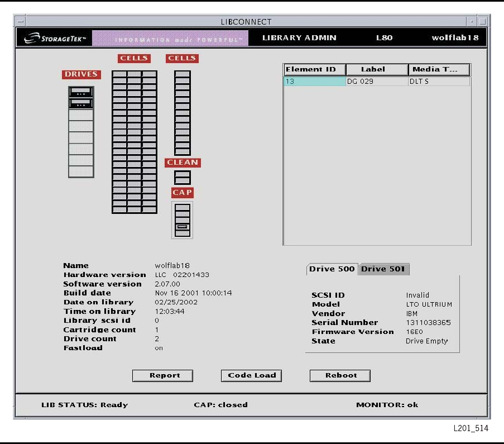Click the Code Load button

tap(251, 375)
